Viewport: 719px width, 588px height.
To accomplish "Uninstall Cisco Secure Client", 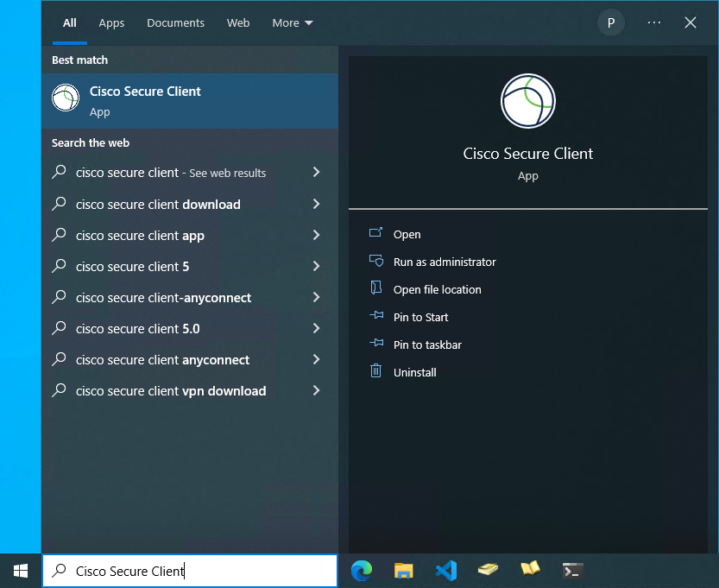I will coord(416,372).
